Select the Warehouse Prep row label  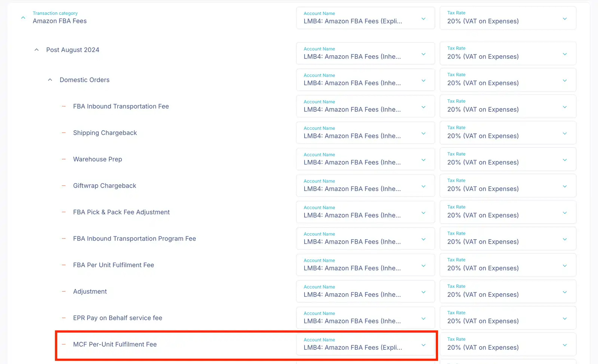(x=98, y=159)
